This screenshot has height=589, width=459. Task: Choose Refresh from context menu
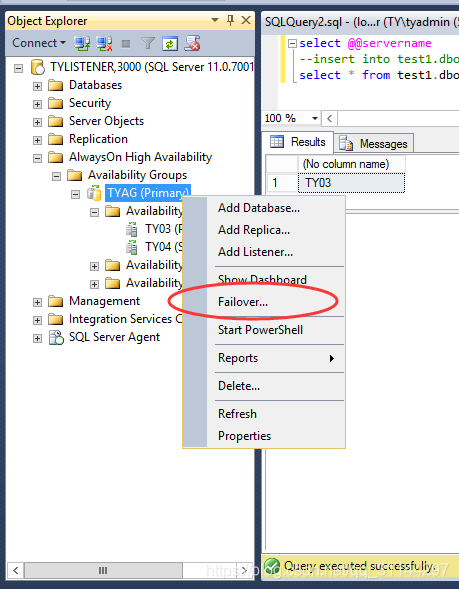pos(264,414)
